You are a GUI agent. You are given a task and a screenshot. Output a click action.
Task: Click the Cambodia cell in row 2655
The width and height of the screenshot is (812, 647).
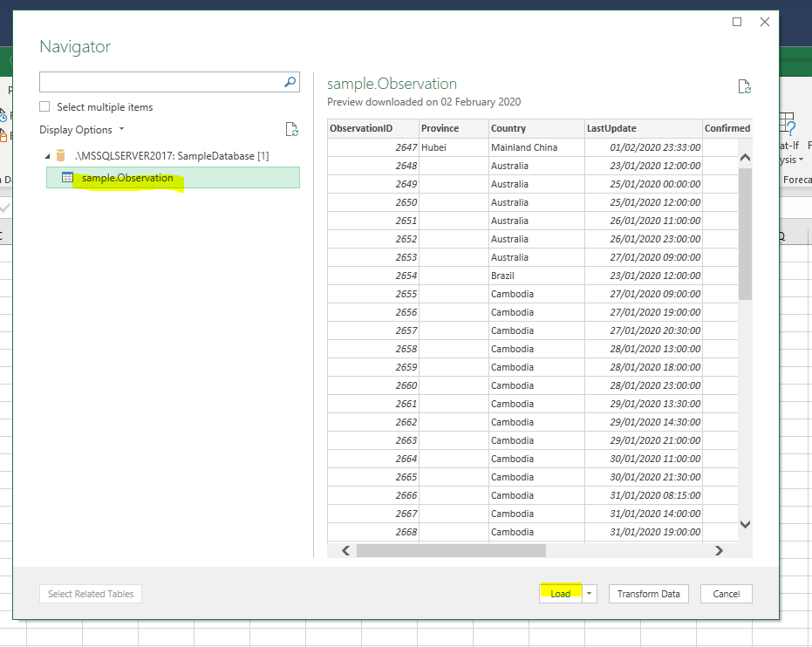click(536, 294)
